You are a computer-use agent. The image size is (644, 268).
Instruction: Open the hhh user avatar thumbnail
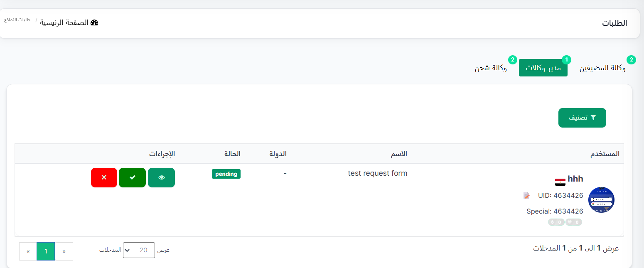[601, 200]
